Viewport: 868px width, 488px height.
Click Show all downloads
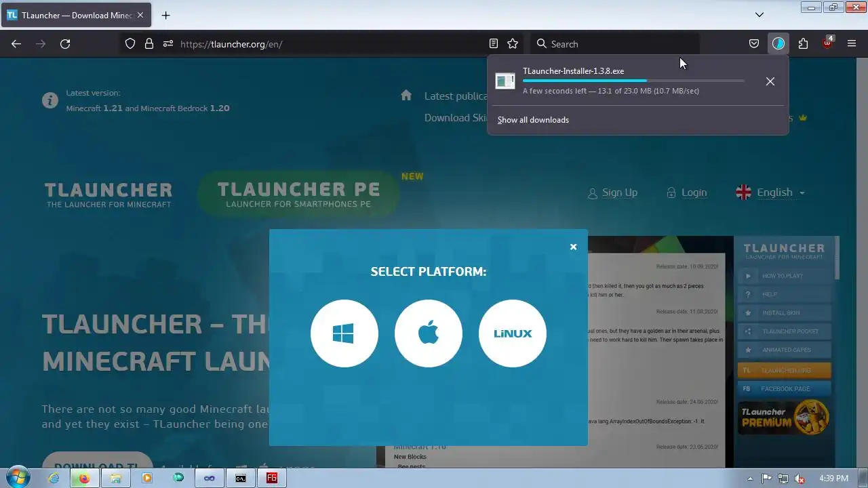click(533, 120)
